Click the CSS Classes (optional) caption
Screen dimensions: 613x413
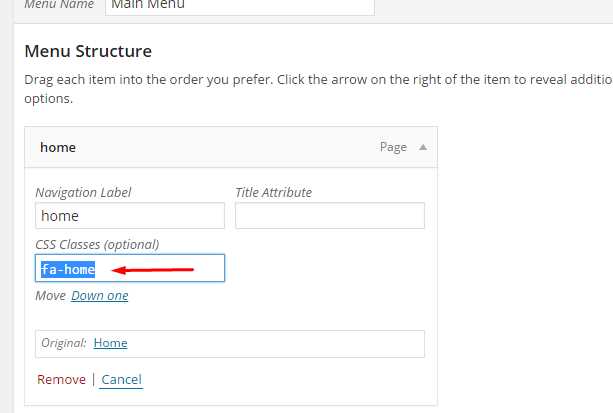tap(97, 244)
